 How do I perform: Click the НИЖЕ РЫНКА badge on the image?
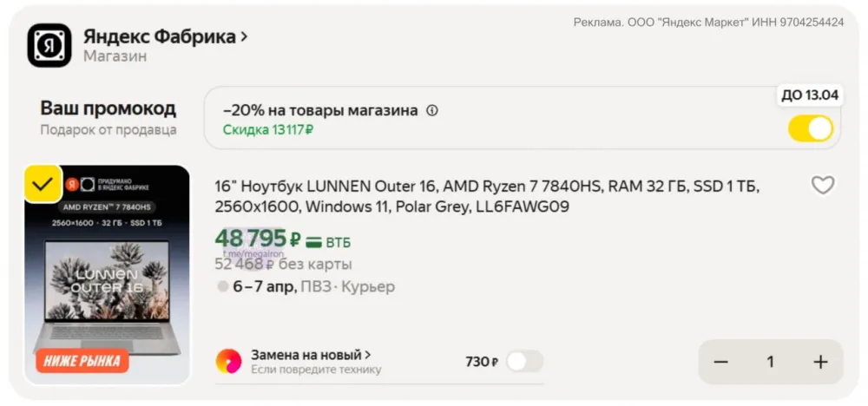(x=82, y=360)
